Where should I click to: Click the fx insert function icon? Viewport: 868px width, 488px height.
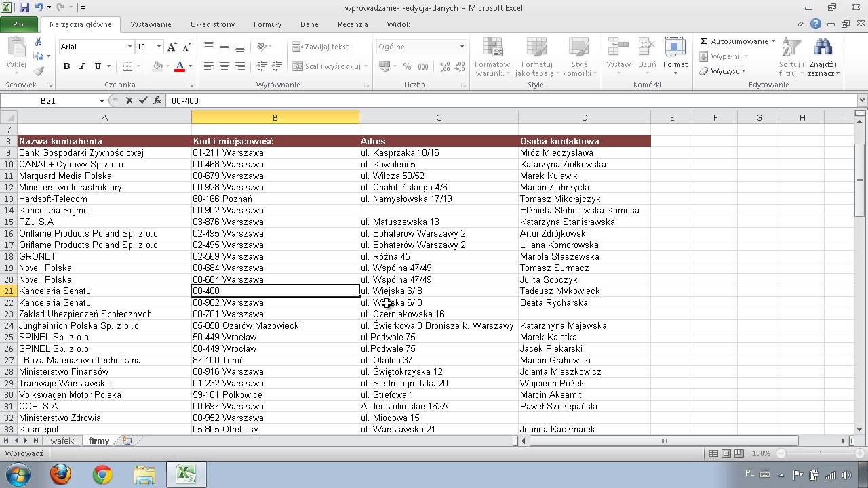(x=157, y=100)
